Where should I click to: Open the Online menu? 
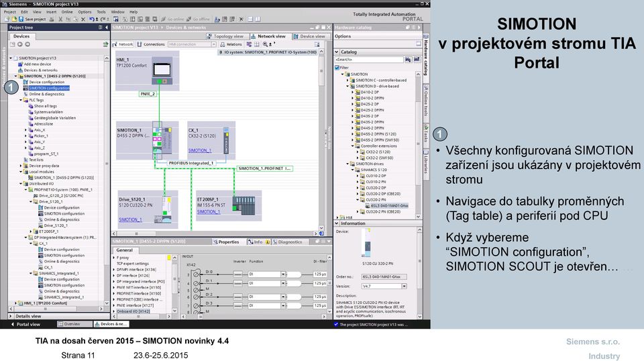pyautogui.click(x=67, y=12)
